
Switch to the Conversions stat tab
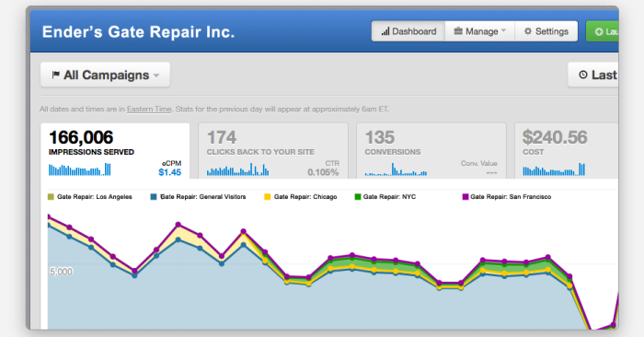click(x=431, y=151)
